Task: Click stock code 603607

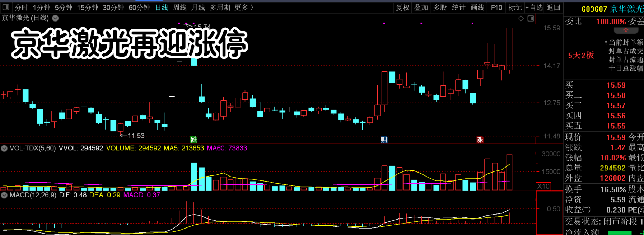Action: tap(594, 9)
